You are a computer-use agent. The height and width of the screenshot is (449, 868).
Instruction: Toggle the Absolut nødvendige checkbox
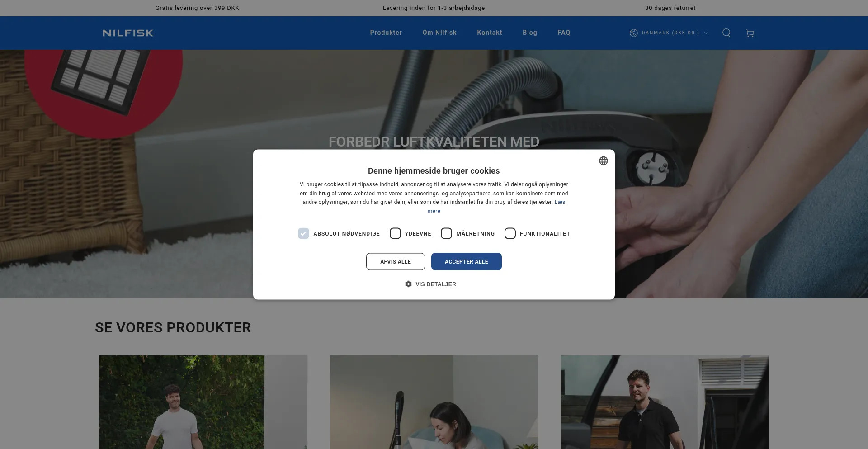303,233
